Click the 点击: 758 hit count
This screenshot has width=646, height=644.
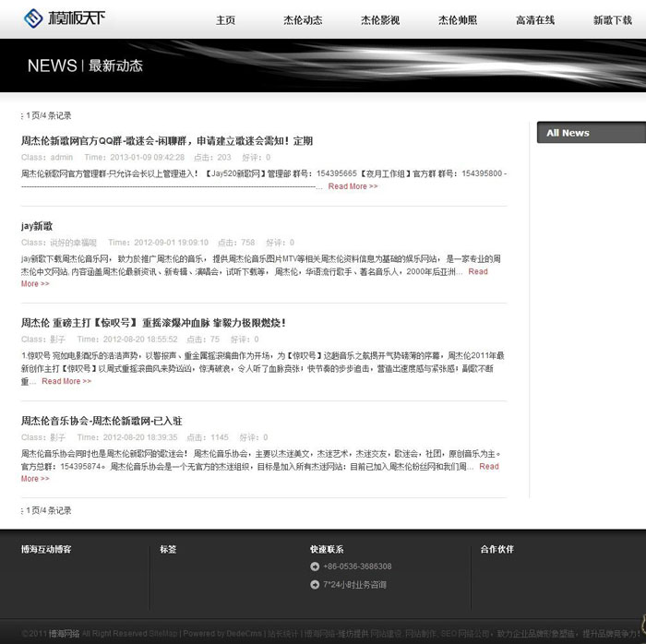(236, 243)
